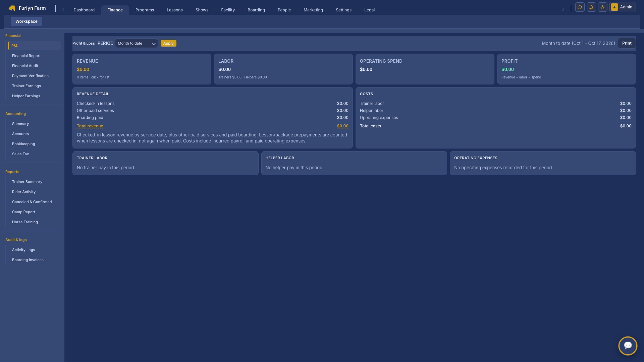Open the chat messages icon in header
Screen dimensions: 644x362
pyautogui.click(x=580, y=7)
